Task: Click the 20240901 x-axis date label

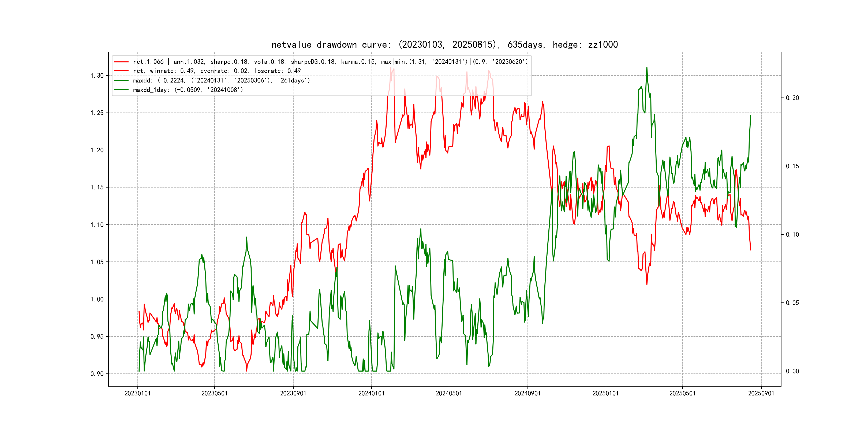Action: pos(527,394)
